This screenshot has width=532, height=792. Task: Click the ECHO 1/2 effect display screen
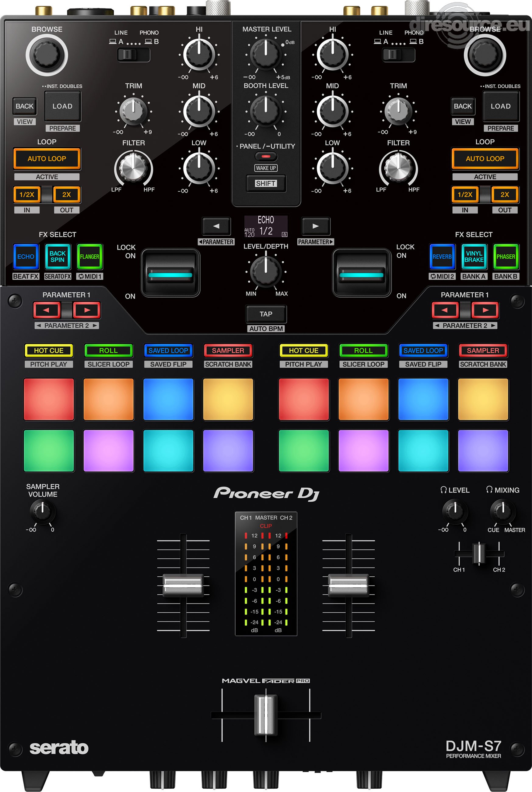pyautogui.click(x=266, y=226)
